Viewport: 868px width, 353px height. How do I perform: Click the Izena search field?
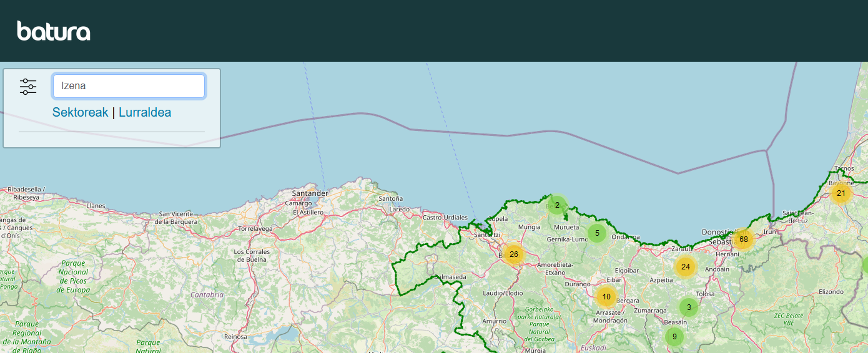click(129, 86)
